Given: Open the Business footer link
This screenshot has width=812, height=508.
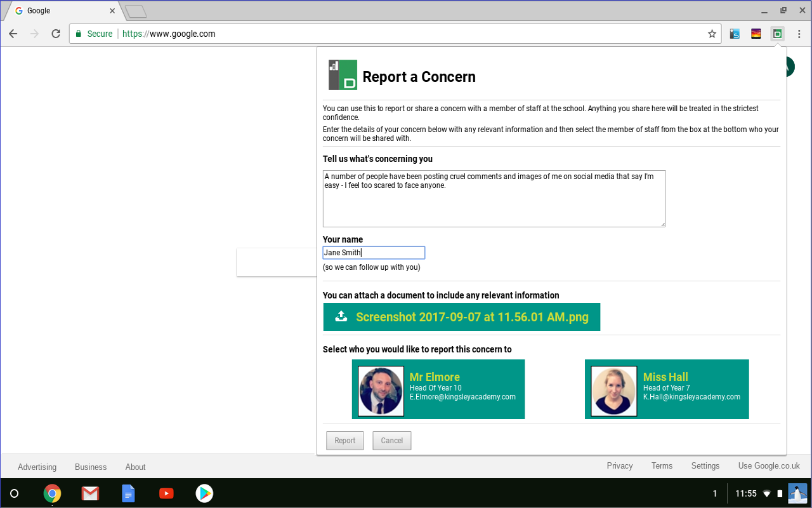Looking at the screenshot, I should coord(91,467).
